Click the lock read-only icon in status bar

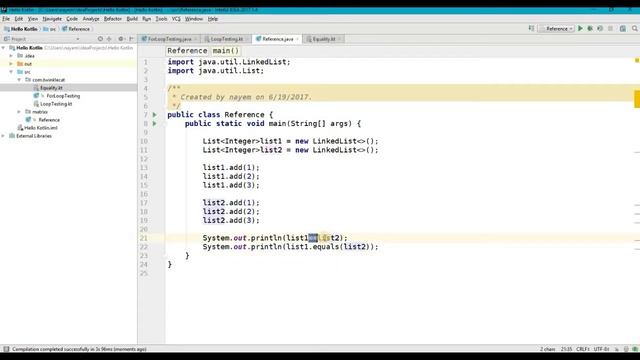(x=617, y=349)
